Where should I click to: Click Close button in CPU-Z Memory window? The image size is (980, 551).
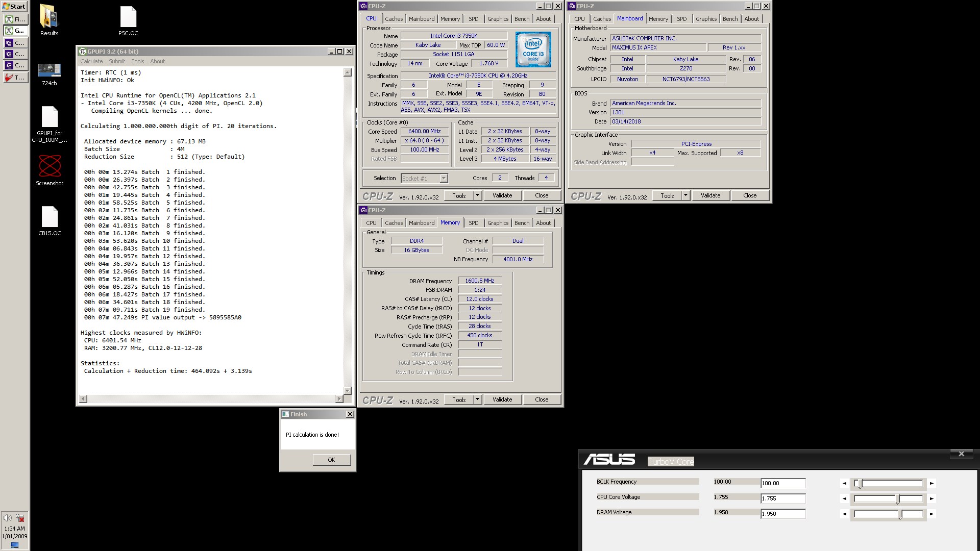(x=542, y=399)
